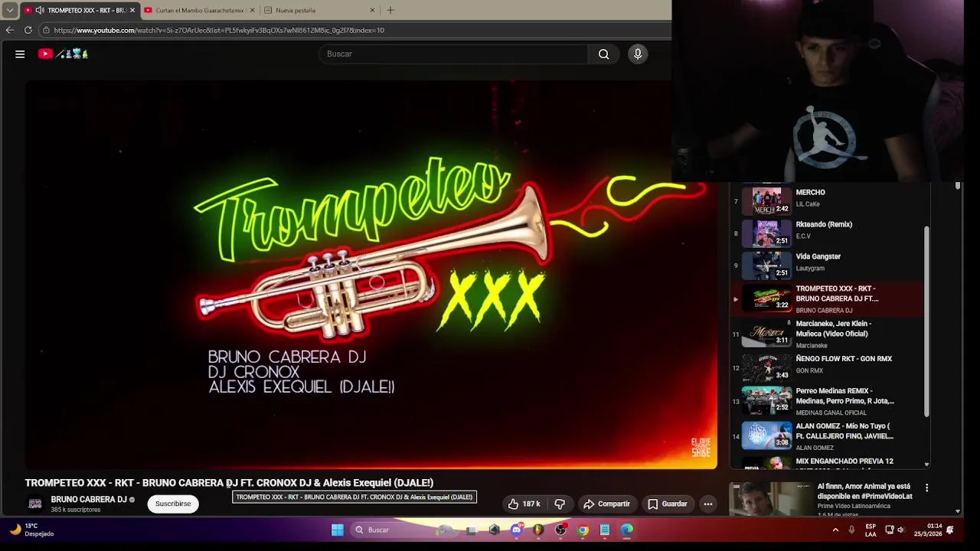
Task: Select current TROMPETEO XXX playlist item
Action: [x=827, y=299]
